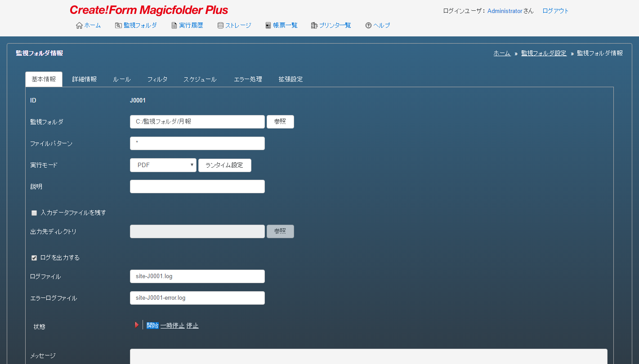Click the 一時停止 status link
Screen dimensions: 639x364
click(173, 325)
